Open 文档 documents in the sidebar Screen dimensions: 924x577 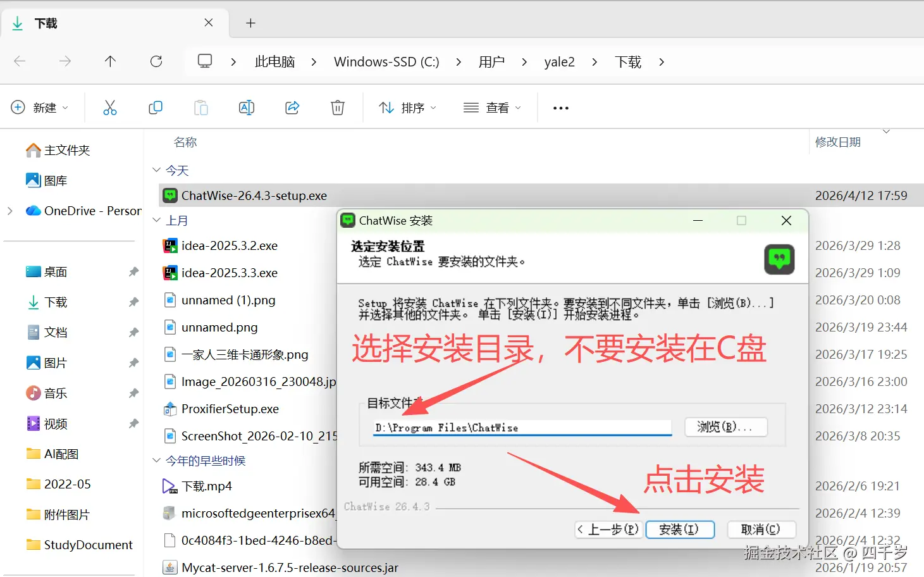click(x=47, y=332)
